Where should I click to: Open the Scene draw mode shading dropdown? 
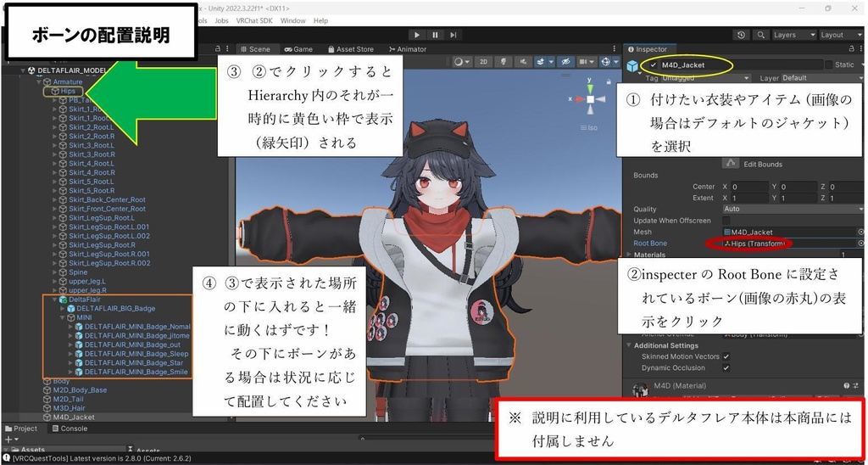pyautogui.click(x=462, y=62)
